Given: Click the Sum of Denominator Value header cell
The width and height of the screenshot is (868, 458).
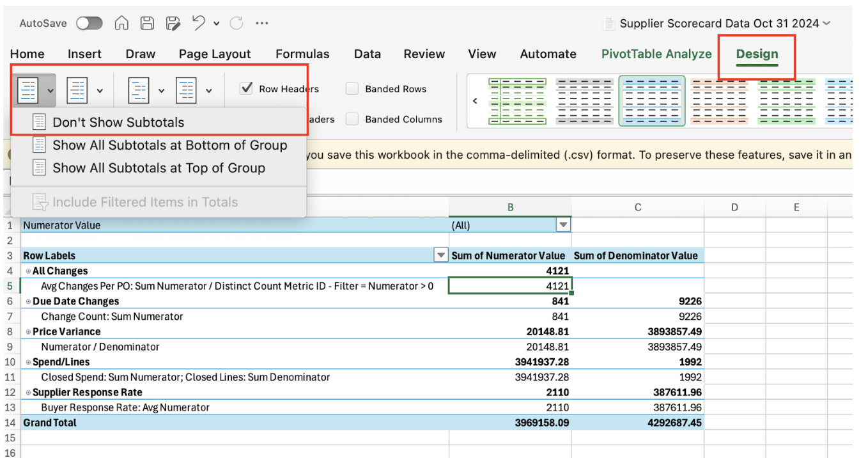Looking at the screenshot, I should tap(637, 256).
